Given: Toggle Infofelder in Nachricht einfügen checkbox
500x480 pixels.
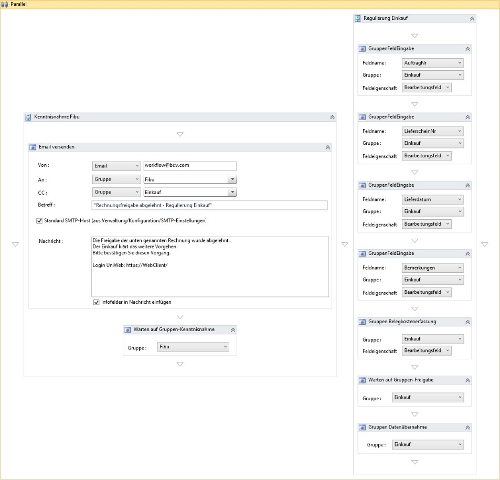Looking at the screenshot, I should pos(96,302).
